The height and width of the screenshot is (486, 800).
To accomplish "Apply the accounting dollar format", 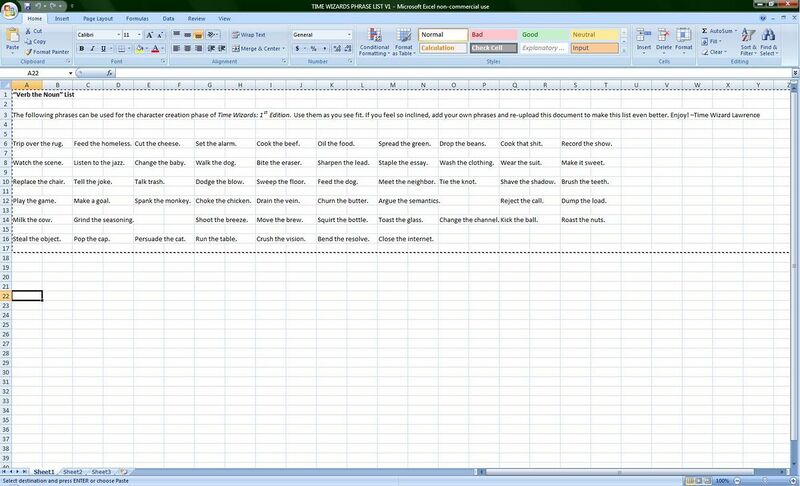I will point(297,48).
